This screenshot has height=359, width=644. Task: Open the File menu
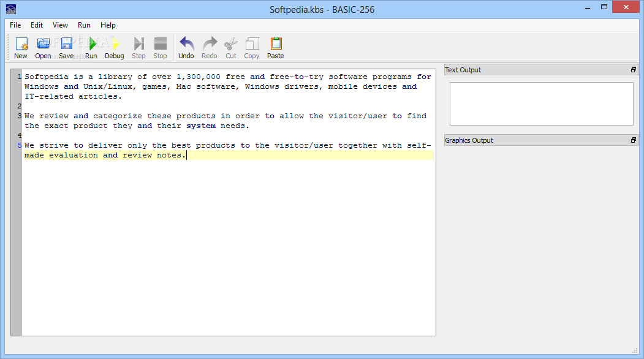click(15, 25)
